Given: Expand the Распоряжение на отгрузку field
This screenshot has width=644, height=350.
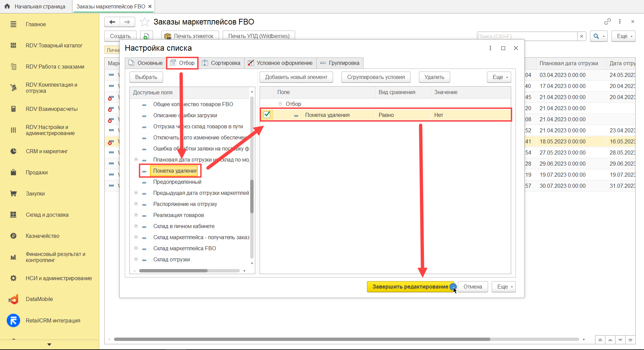Looking at the screenshot, I should 136,204.
